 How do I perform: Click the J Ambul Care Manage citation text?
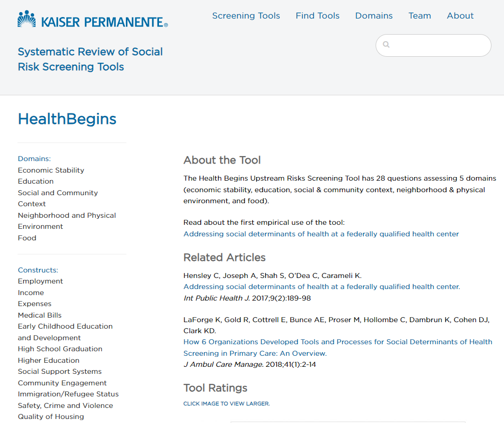[249, 364]
